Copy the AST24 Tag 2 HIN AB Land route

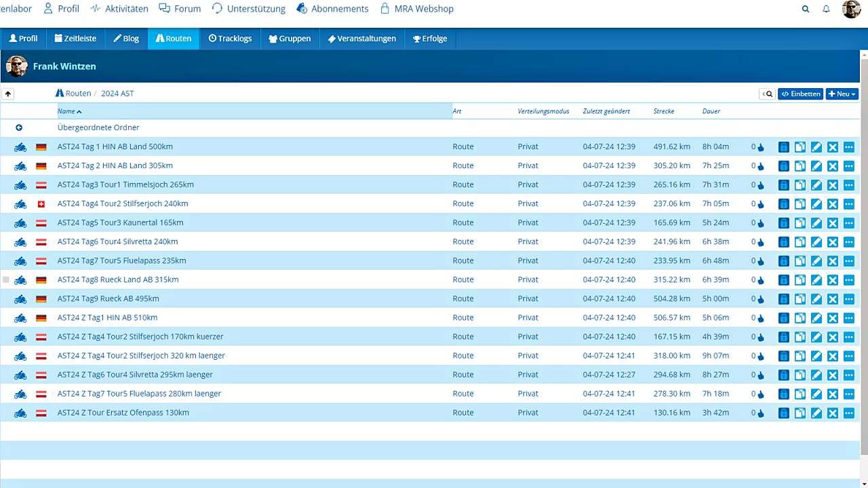pos(800,166)
